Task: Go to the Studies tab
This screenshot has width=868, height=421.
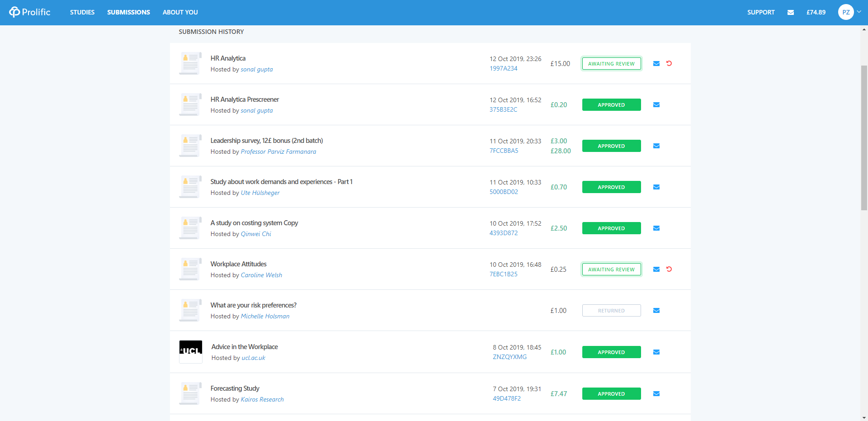Action: coord(82,12)
